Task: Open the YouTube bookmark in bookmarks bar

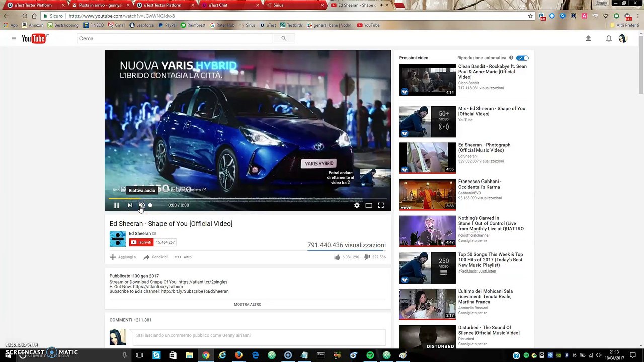Action: tap(368, 25)
